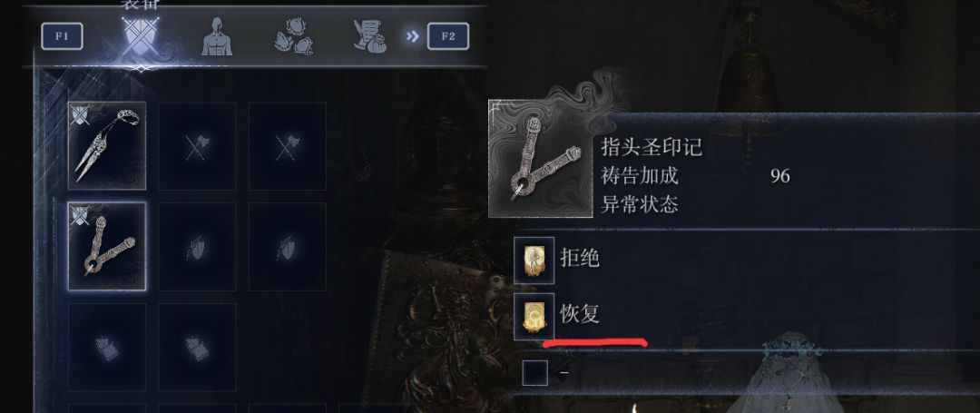Select the first empty armor slot
This screenshot has width=980, height=413.
pos(107,348)
